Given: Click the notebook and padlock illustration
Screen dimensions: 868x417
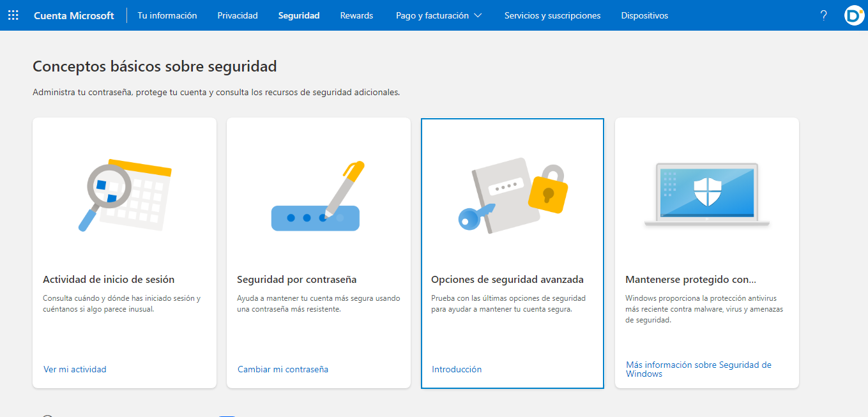Looking at the screenshot, I should click(x=512, y=195).
